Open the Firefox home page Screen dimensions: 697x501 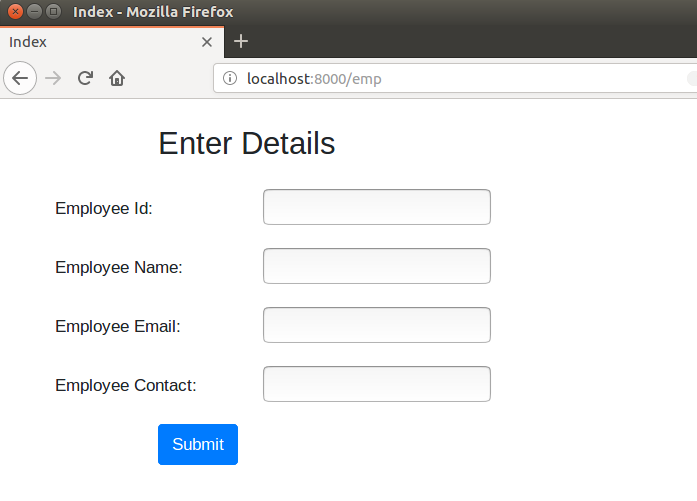(x=117, y=78)
